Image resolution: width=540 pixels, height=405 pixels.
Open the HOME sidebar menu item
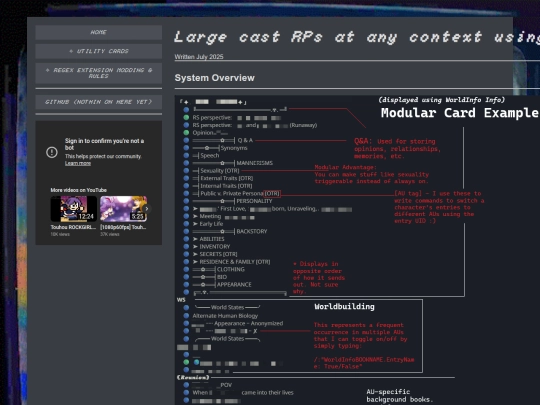(98, 32)
